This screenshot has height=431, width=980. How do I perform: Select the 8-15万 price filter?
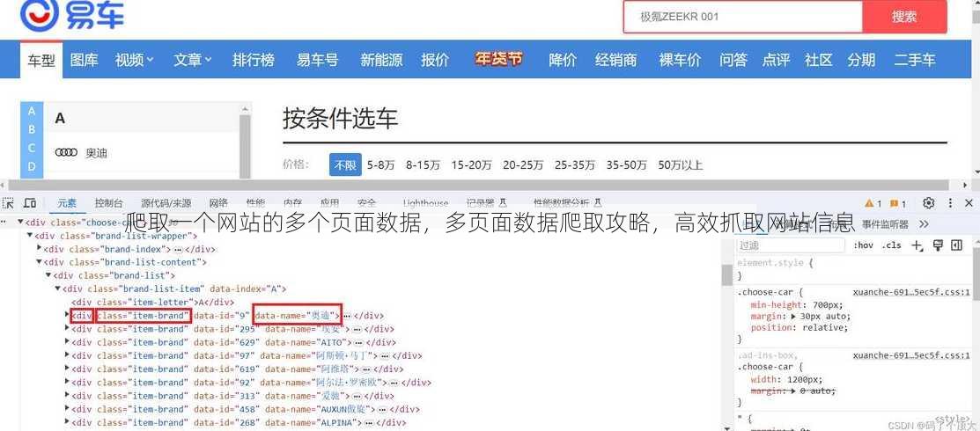tap(423, 164)
